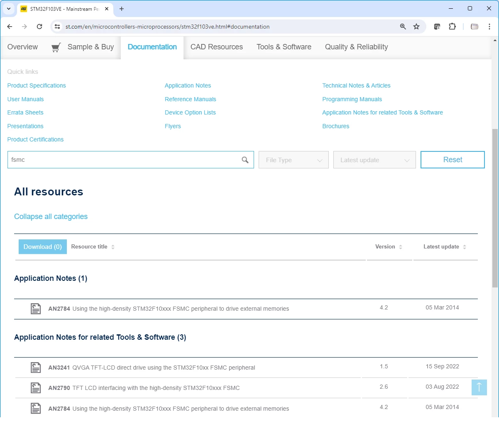499x448 pixels.
Task: Click the Reset button
Action: pos(453,160)
